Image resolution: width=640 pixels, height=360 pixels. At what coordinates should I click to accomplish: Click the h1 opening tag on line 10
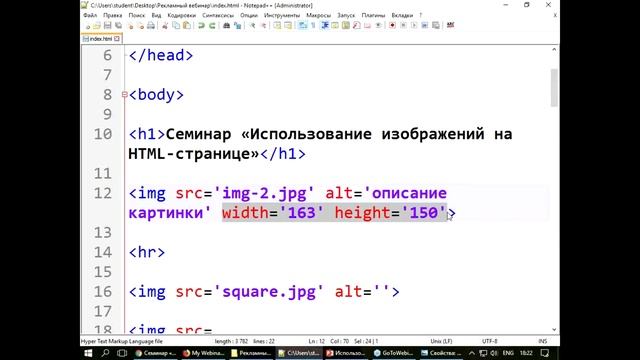click(x=147, y=134)
